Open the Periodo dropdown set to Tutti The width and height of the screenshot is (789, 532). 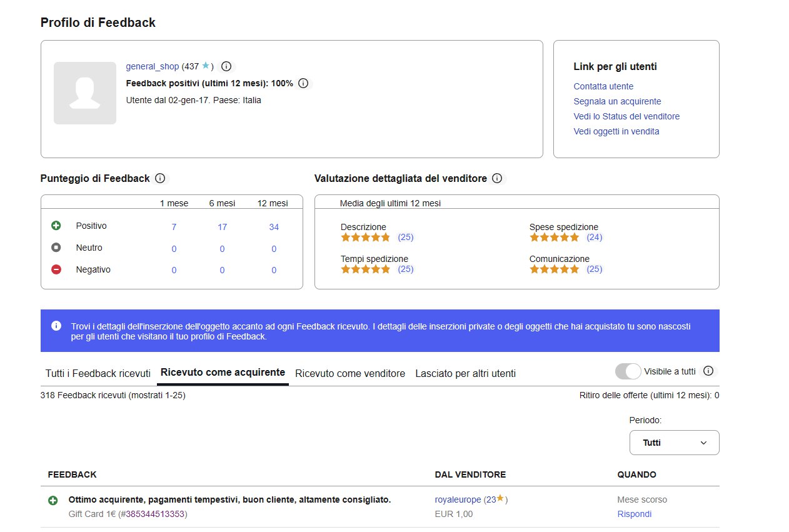(x=674, y=443)
